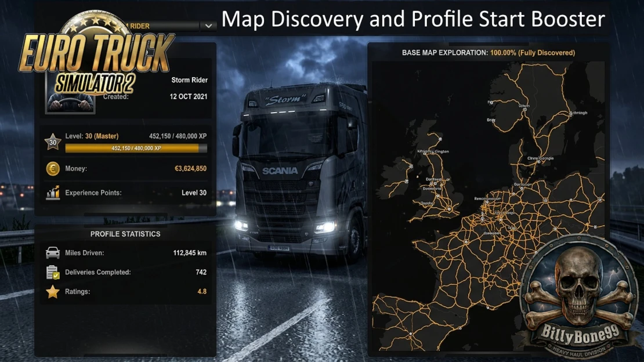Click the Deliveries Completed clipboard icon

click(53, 273)
